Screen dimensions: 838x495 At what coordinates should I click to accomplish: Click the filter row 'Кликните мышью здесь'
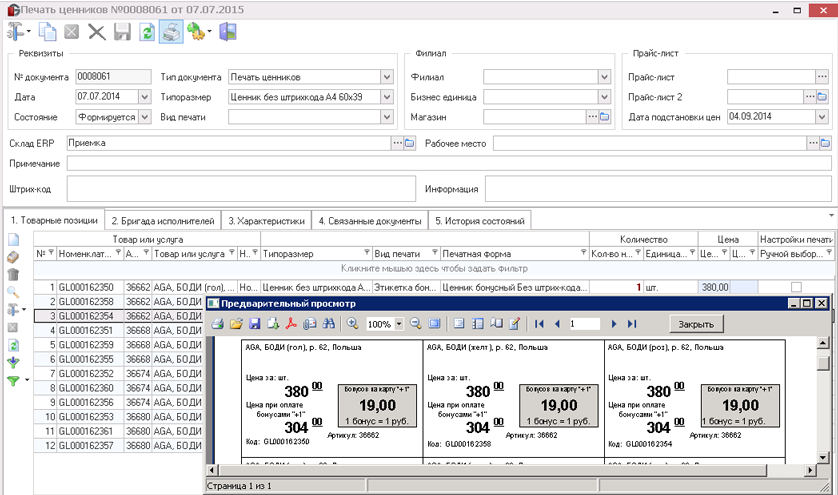pos(434,268)
